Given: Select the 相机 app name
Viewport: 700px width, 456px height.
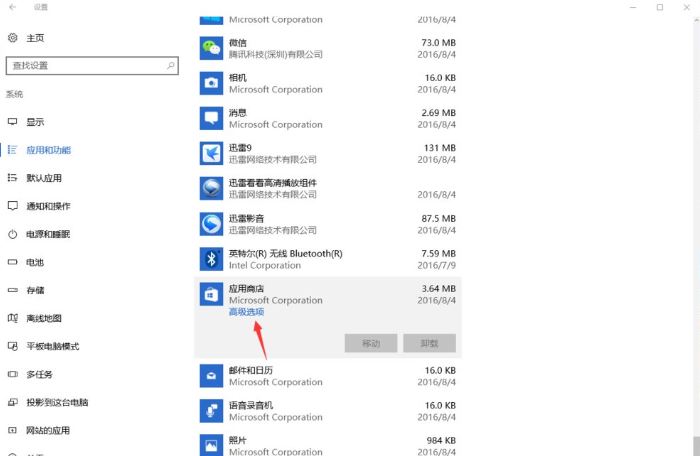Looking at the screenshot, I should tap(238, 78).
